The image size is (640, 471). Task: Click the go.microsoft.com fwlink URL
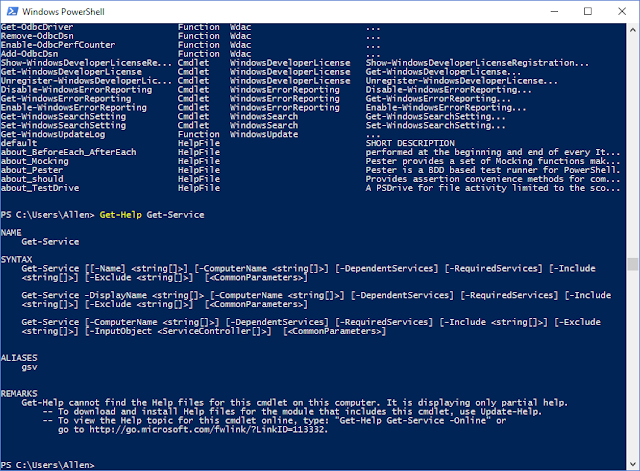tap(209, 429)
